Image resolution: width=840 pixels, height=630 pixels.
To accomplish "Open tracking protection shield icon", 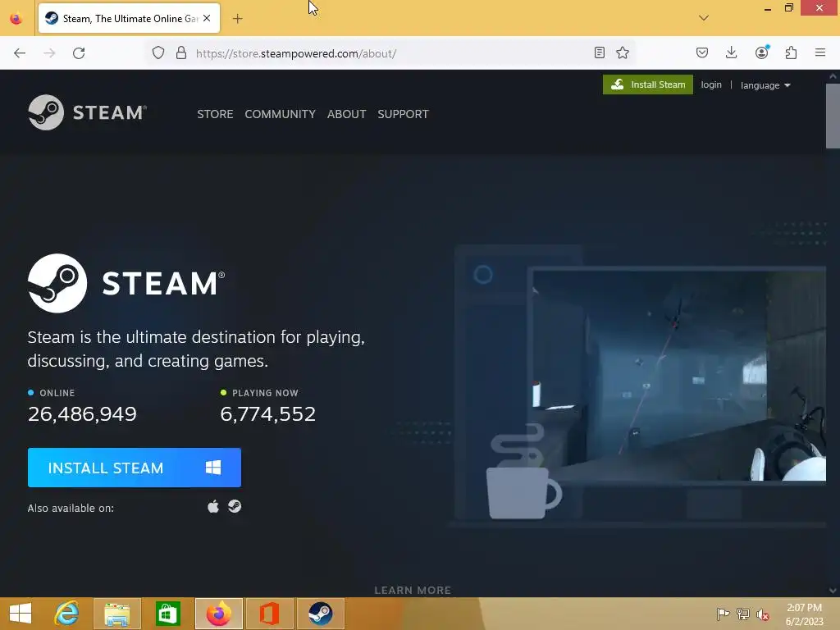I will 158,53.
